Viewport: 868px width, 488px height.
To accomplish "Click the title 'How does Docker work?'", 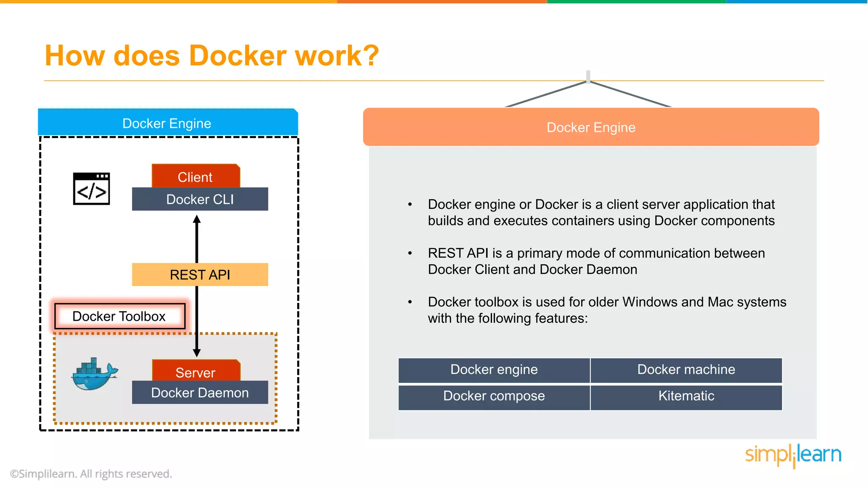I will 212,55.
